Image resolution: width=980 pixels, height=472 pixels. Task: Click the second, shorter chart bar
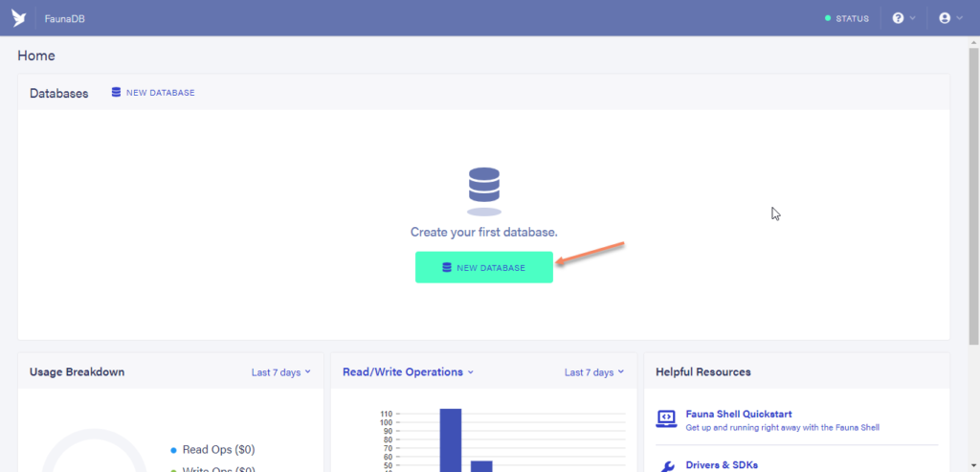pos(481,466)
